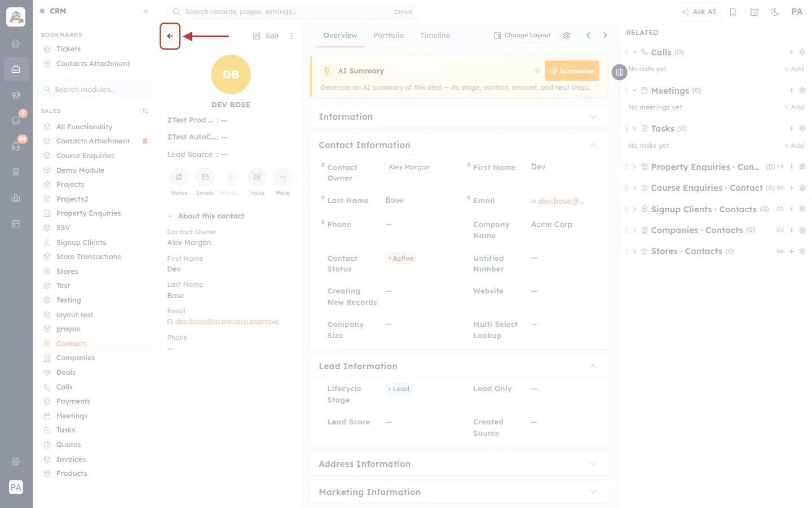Collapse the Lead Information section
The height and width of the screenshot is (508, 812).
[x=593, y=366]
